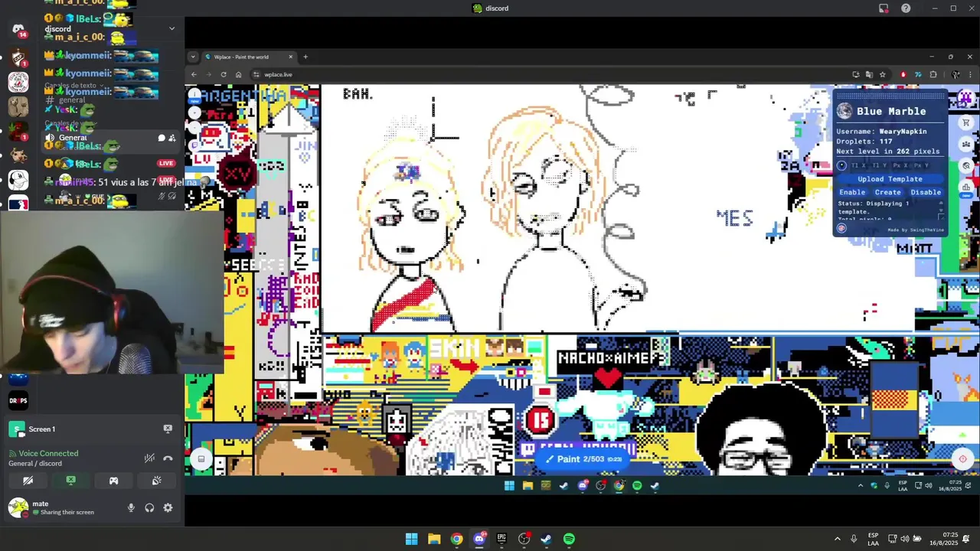Screen dimensions: 980x551
Task: Open browser extensions puzzle icon
Action: tap(933, 74)
